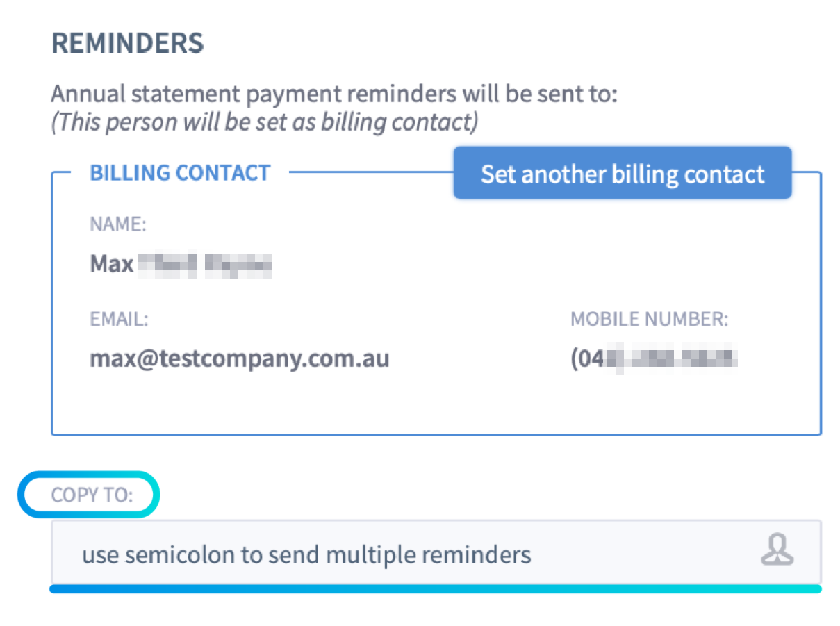This screenshot has height=626, width=840.
Task: Click the COPY TO label
Action: [x=91, y=495]
